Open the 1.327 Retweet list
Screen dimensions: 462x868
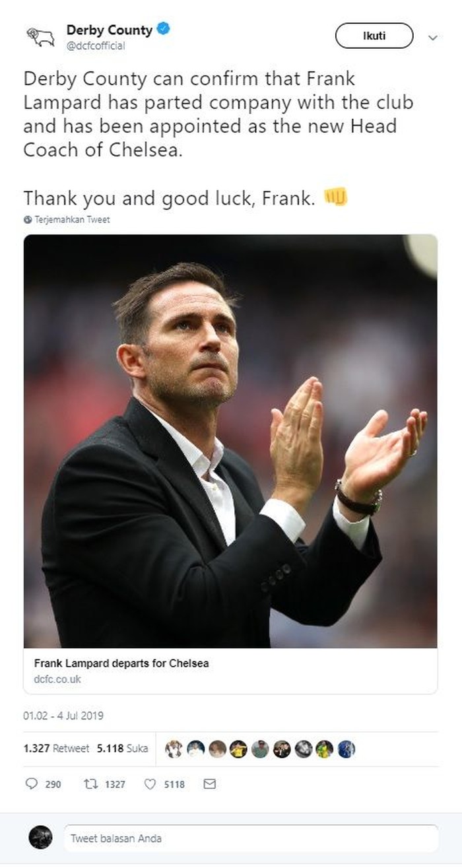click(56, 749)
